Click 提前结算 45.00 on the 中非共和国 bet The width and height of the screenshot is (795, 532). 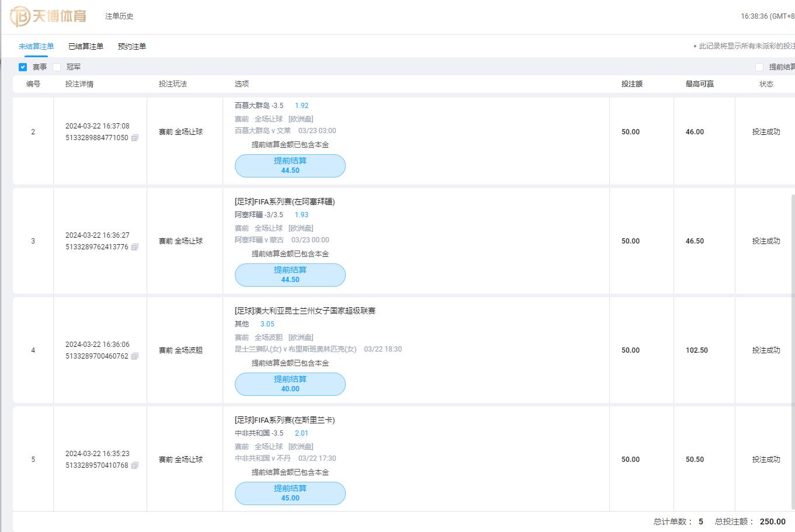point(290,493)
